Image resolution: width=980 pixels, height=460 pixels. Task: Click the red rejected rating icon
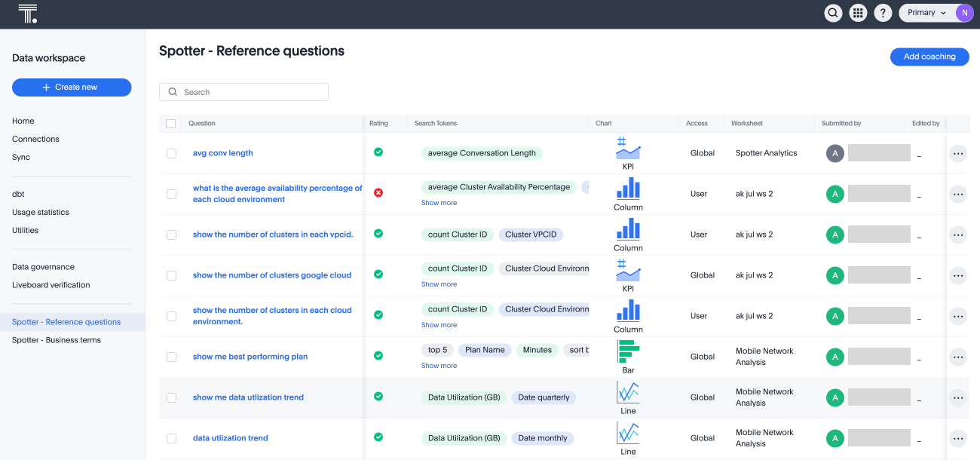[378, 193]
